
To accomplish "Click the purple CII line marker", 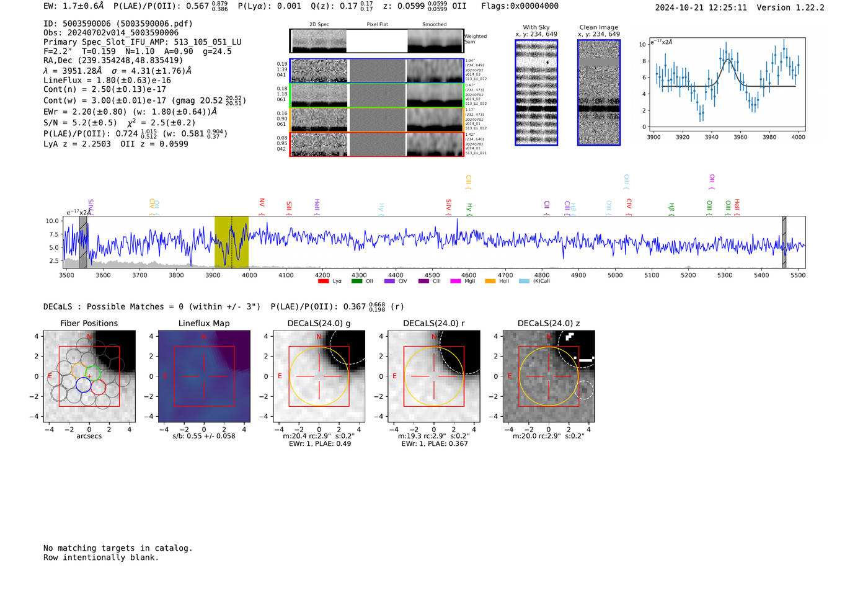I will click(546, 208).
